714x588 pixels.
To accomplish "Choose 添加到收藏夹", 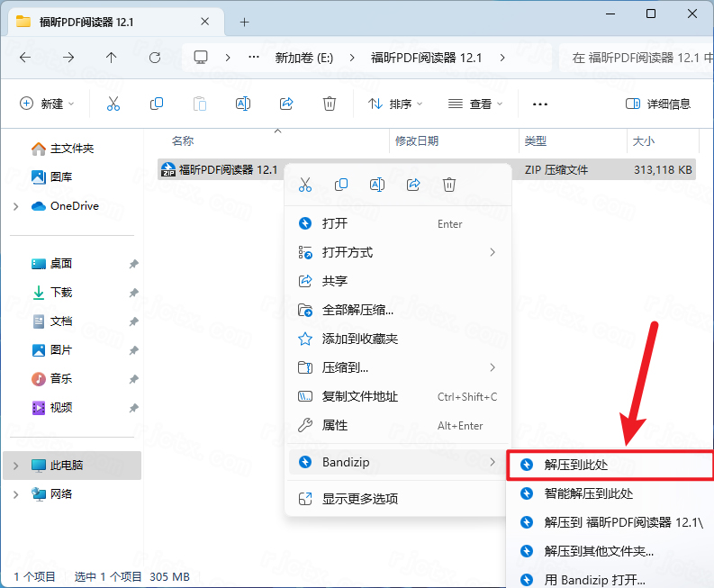I will (x=398, y=339).
